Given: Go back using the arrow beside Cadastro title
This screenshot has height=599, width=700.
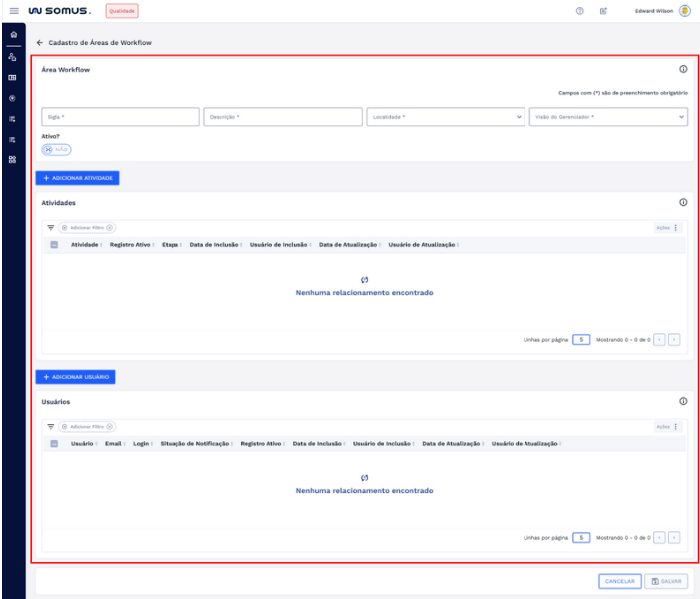Looking at the screenshot, I should click(x=40, y=43).
